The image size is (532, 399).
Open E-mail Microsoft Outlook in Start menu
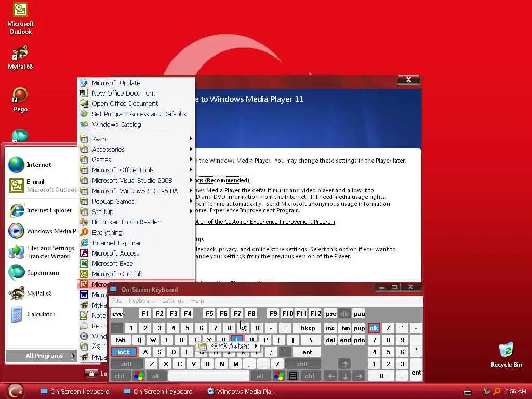tap(42, 185)
